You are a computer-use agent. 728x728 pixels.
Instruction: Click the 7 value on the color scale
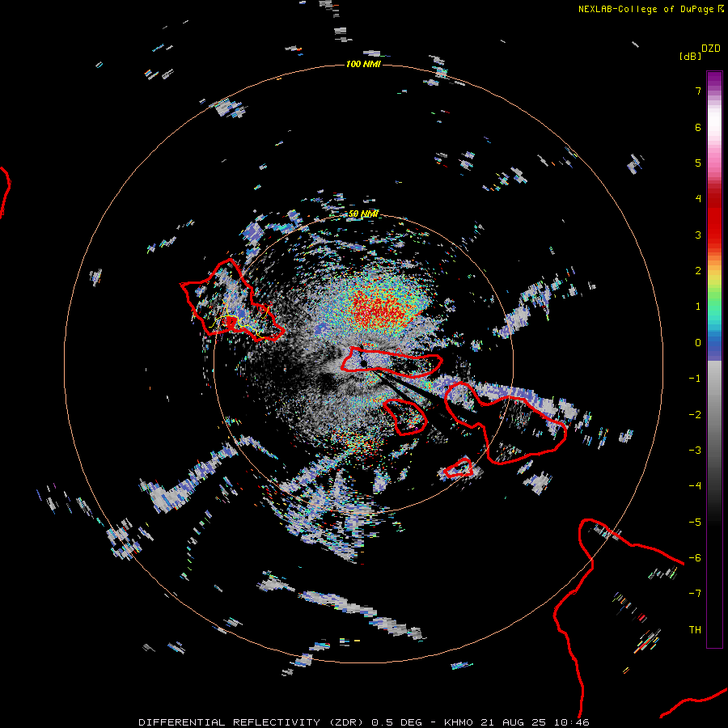pos(698,91)
